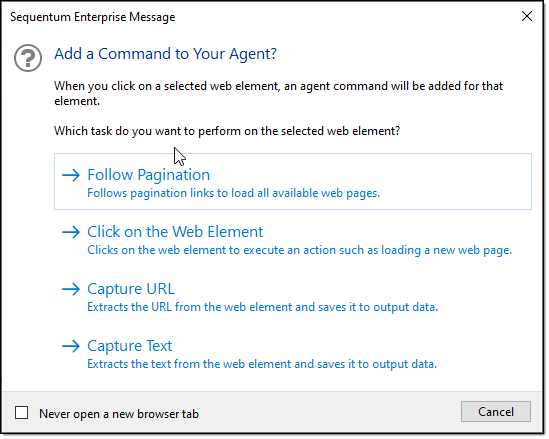The image size is (549, 439).
Task: Click the 'Never open a new browser tab' label
Action: (x=119, y=414)
